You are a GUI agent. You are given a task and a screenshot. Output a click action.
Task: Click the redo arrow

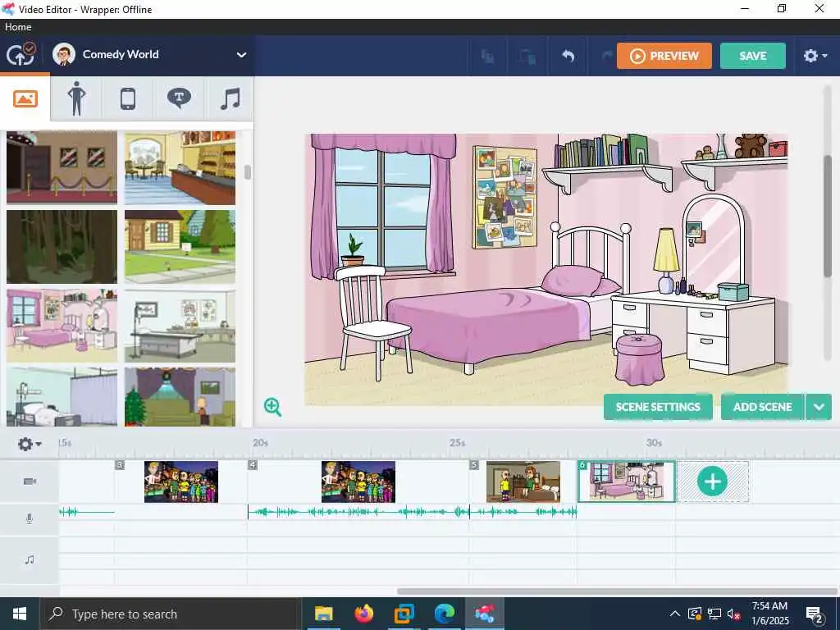click(x=606, y=56)
